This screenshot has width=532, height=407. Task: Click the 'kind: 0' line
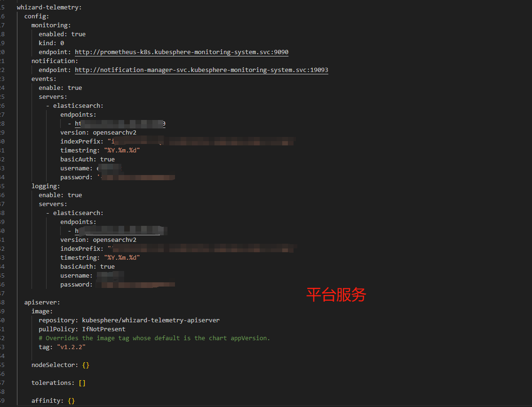coord(51,43)
